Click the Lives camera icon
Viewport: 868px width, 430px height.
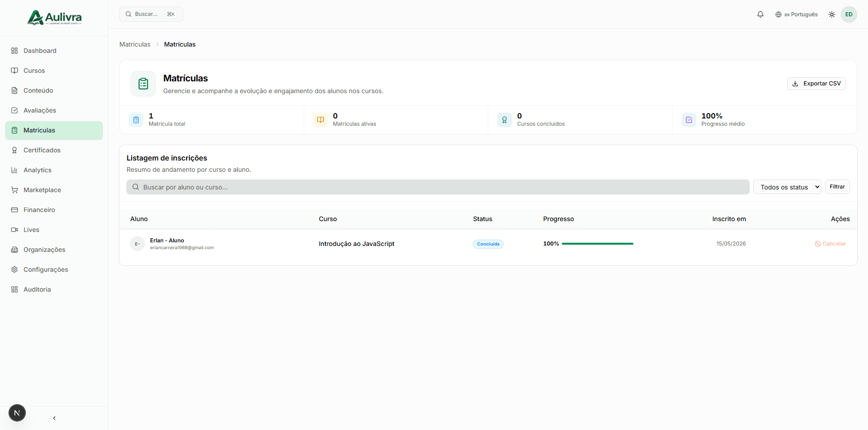coord(14,230)
